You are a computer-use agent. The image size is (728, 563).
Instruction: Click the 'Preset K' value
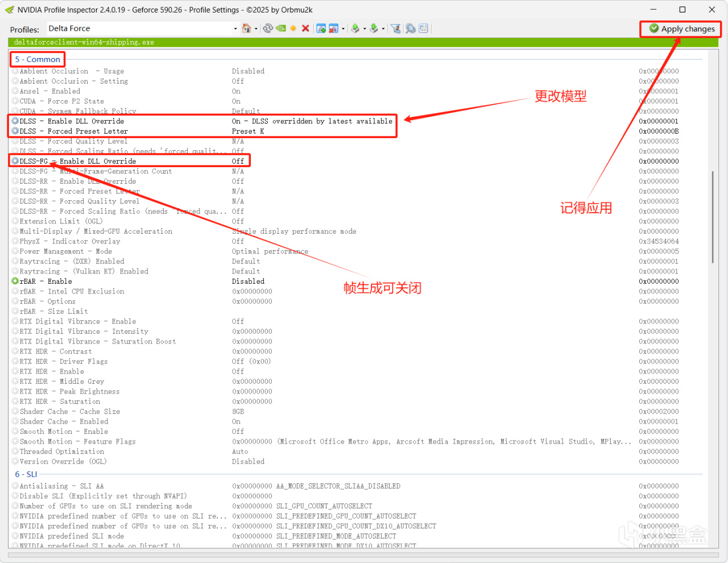point(248,131)
